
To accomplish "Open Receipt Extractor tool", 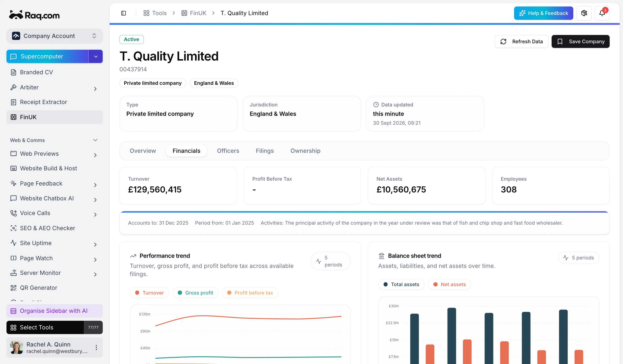I will click(54, 102).
